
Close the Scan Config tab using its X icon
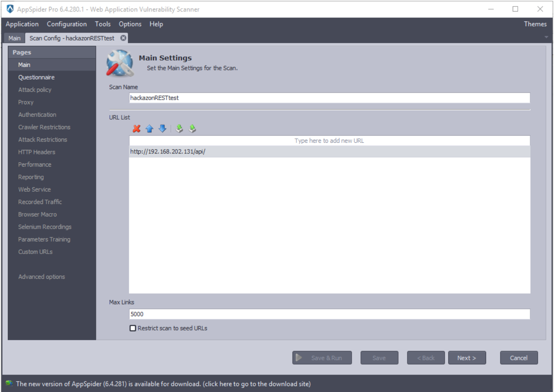(x=124, y=38)
